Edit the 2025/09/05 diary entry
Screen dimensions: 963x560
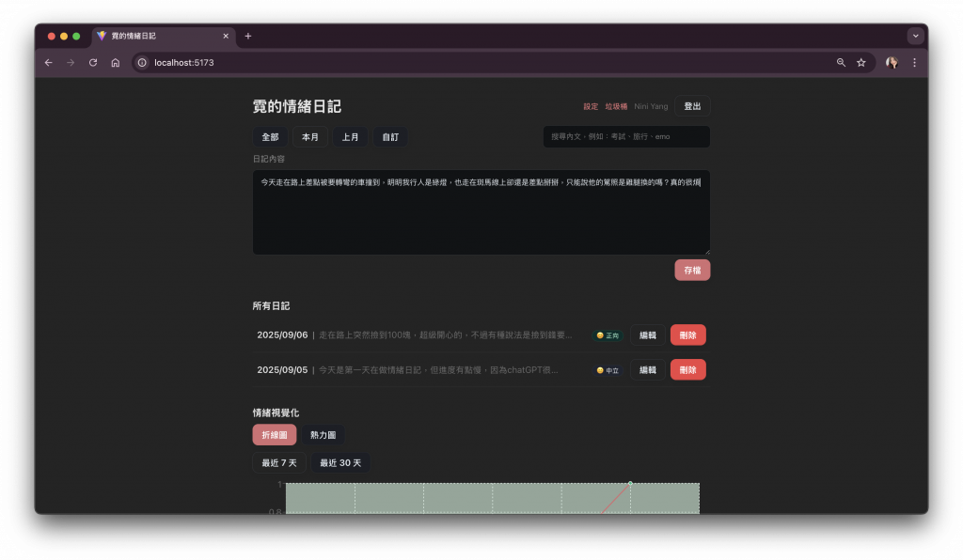tap(647, 370)
